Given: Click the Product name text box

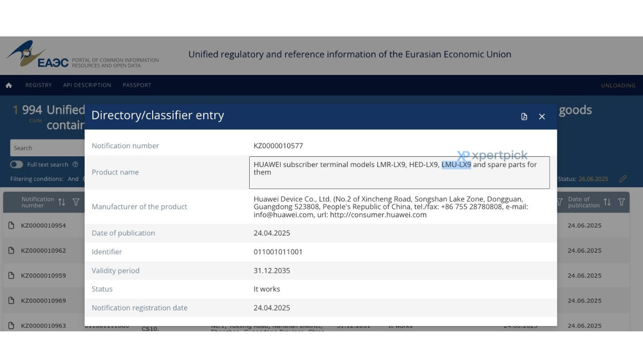Looking at the screenshot, I should point(399,172).
